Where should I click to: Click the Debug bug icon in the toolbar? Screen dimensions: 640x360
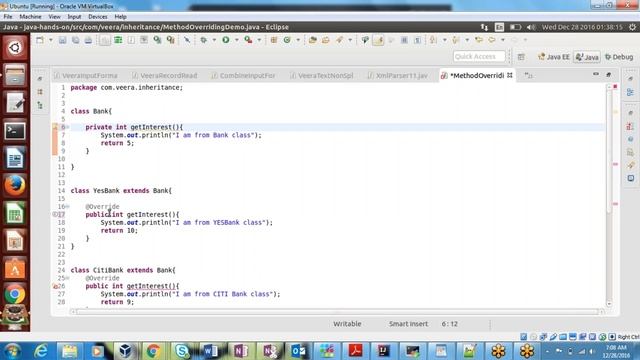point(203,40)
